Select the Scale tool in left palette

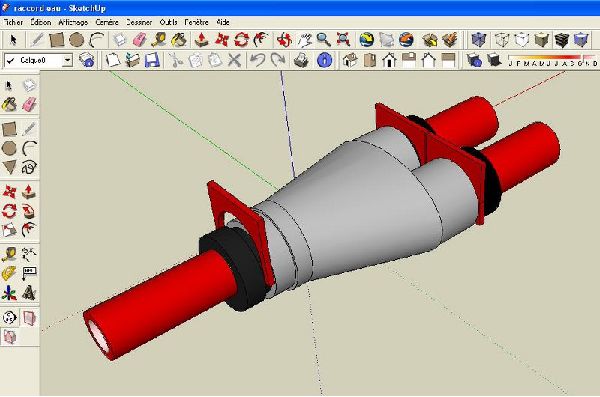[x=10, y=230]
